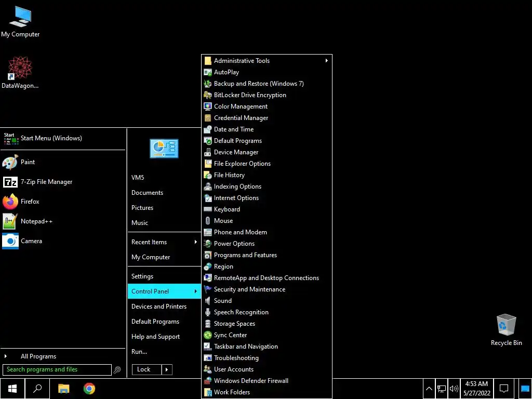Expand Recent Items submenu arrow
This screenshot has width=532, height=399.
click(195, 242)
